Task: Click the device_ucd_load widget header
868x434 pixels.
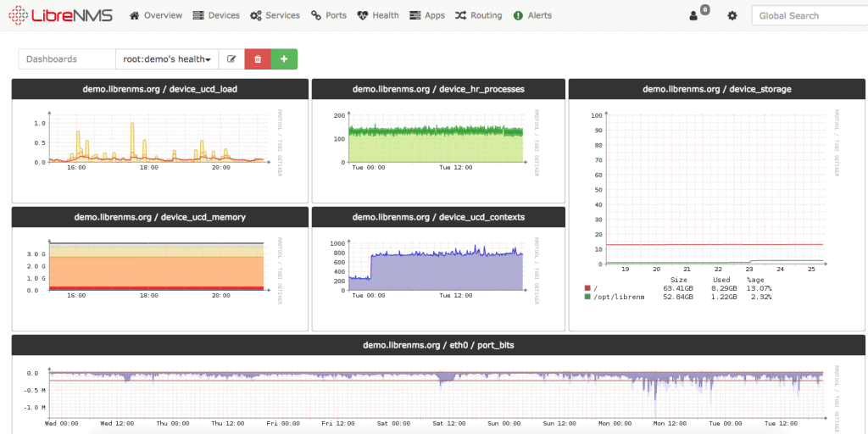Action: pyautogui.click(x=160, y=88)
